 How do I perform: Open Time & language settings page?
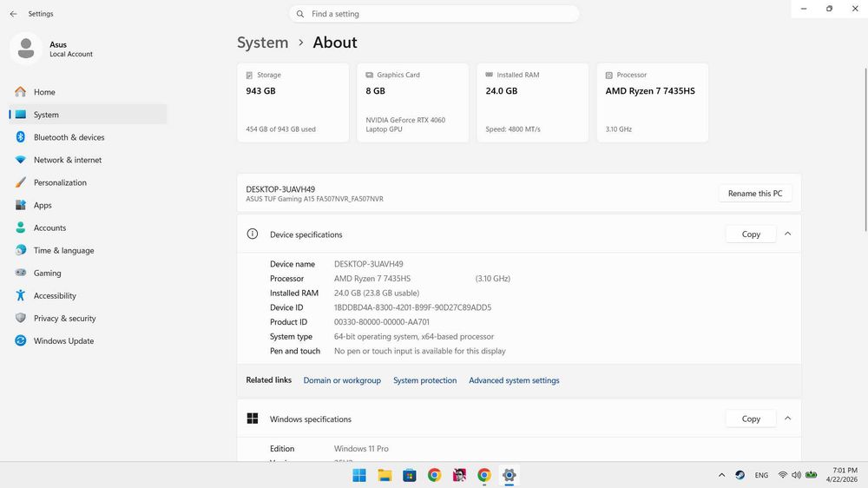[x=88, y=250]
